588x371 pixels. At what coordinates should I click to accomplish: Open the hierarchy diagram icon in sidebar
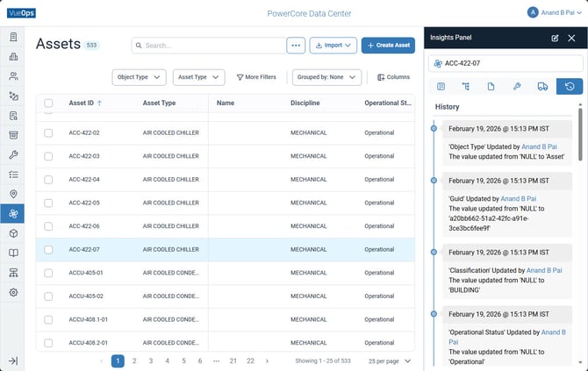[13, 273]
